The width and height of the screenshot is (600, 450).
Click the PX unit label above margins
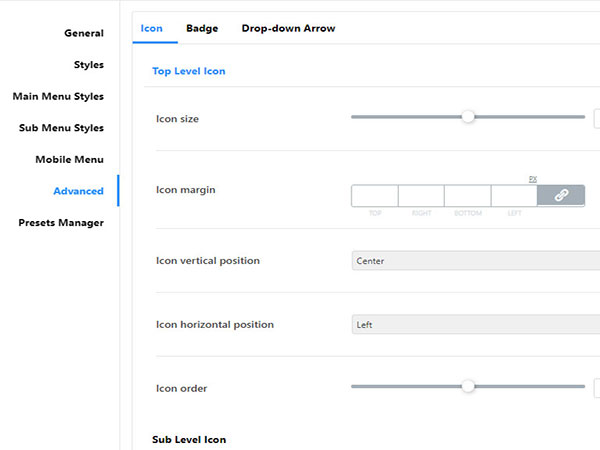(533, 179)
